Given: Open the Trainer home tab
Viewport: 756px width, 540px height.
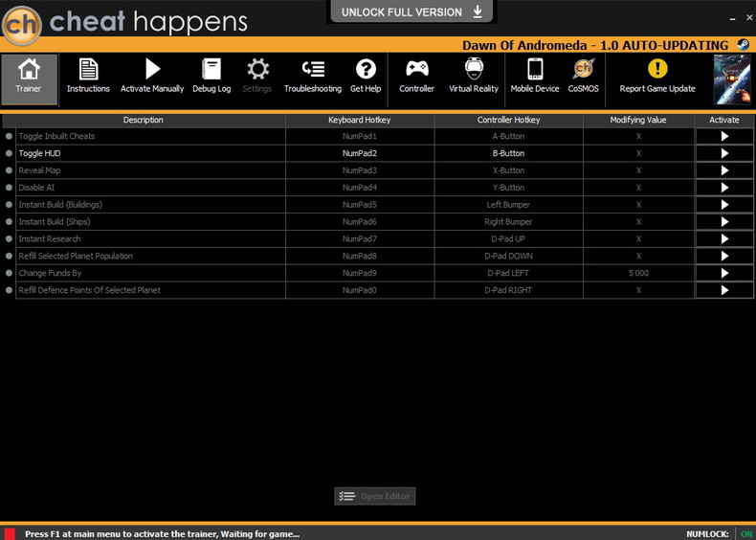Looking at the screenshot, I should (x=29, y=79).
